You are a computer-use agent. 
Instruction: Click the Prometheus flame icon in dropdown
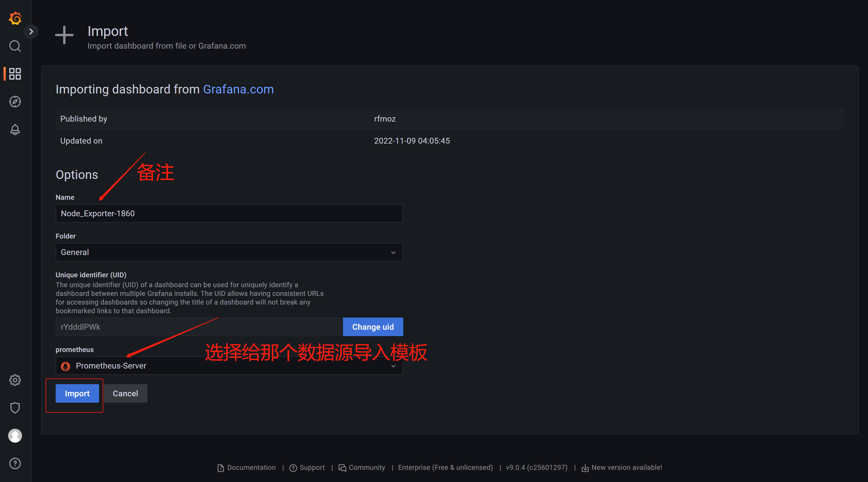coord(65,366)
